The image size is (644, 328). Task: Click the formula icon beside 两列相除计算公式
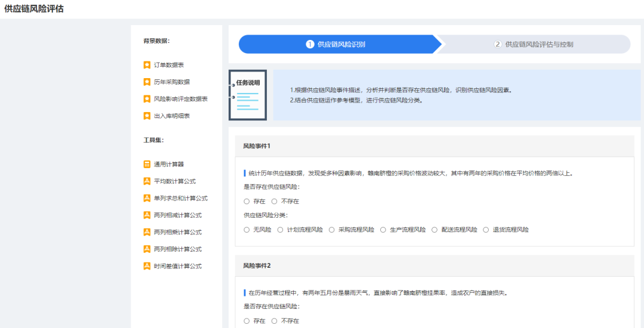click(147, 249)
